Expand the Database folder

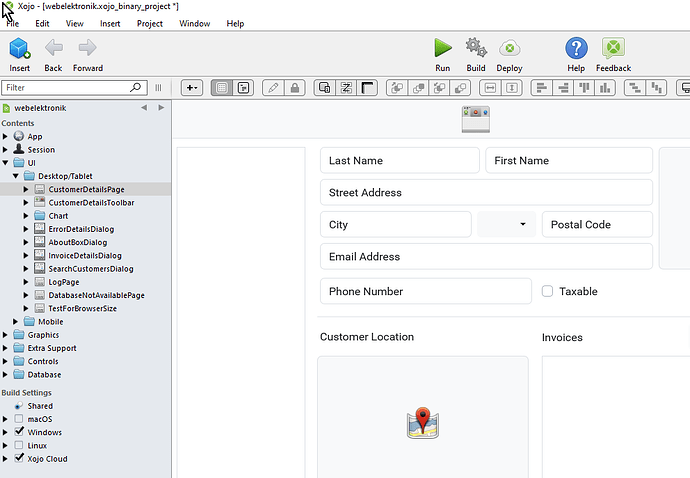(5, 375)
